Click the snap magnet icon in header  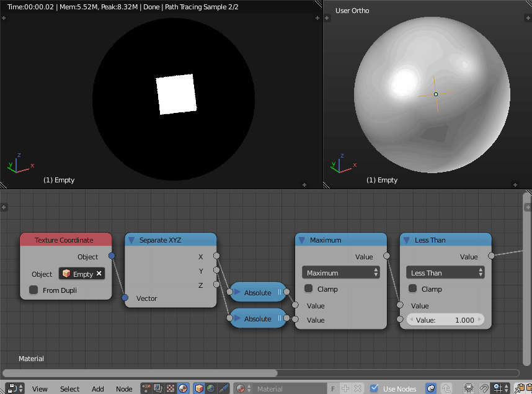pyautogui.click(x=484, y=388)
